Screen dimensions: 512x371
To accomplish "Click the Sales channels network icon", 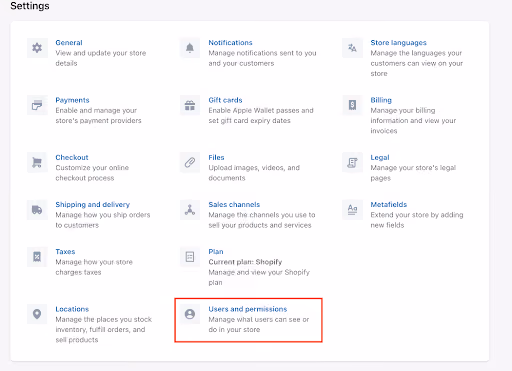I will (x=190, y=210).
